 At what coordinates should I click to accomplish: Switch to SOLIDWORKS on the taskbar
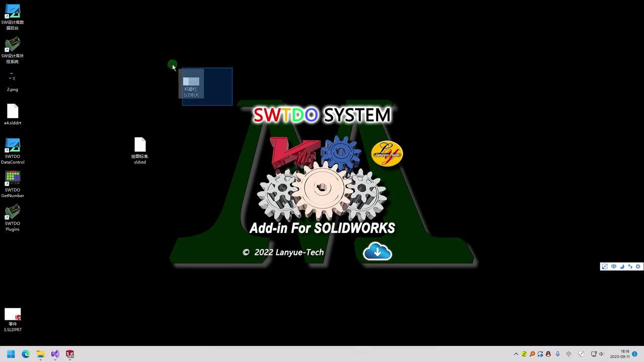point(70,354)
